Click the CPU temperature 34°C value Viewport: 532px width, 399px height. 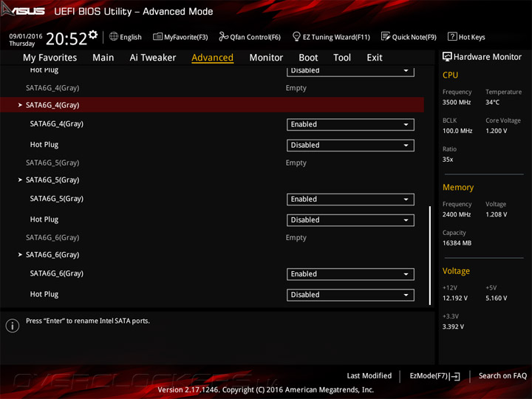click(492, 102)
